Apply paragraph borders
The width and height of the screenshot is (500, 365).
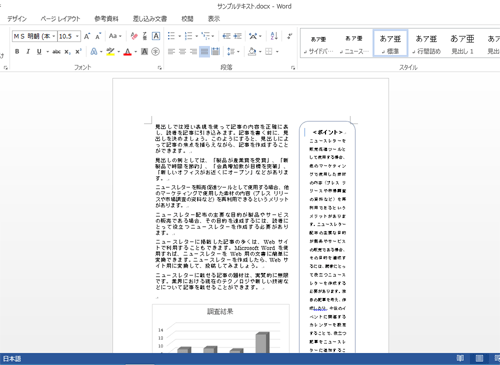click(268, 52)
